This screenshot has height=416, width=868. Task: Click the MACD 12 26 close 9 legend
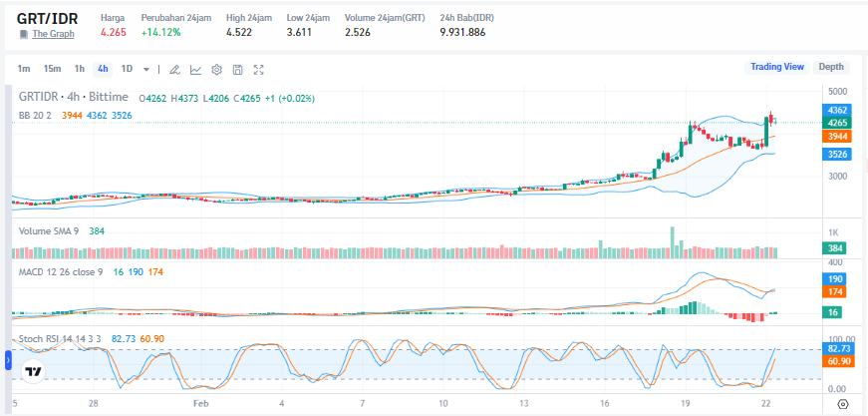pyautogui.click(x=62, y=270)
